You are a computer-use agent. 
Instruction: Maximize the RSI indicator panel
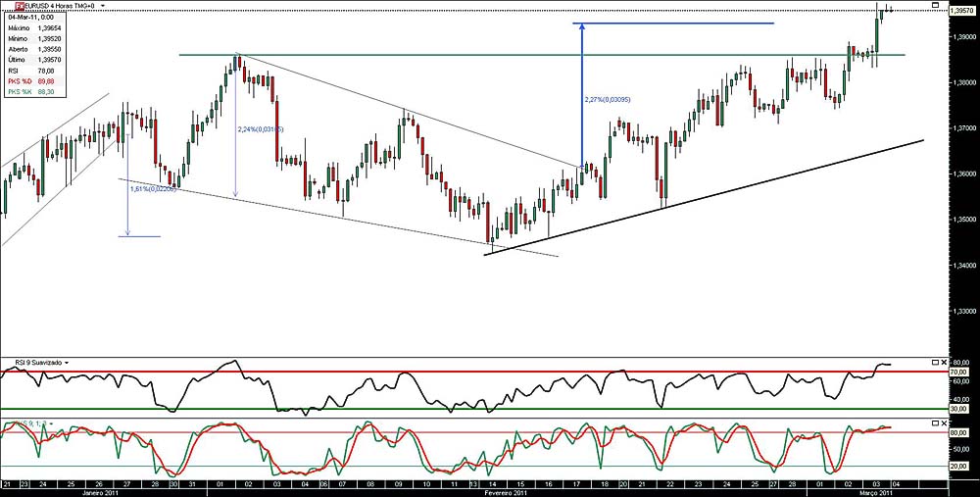[935, 362]
